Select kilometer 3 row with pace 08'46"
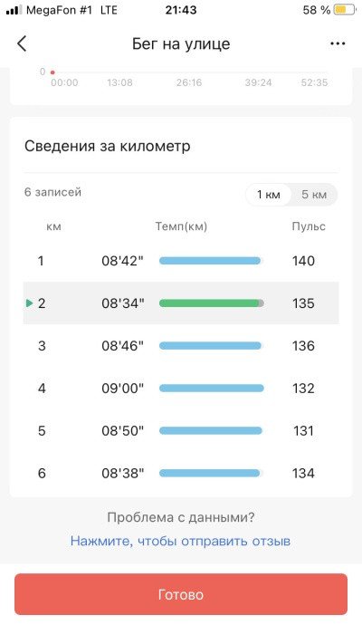 (x=181, y=346)
